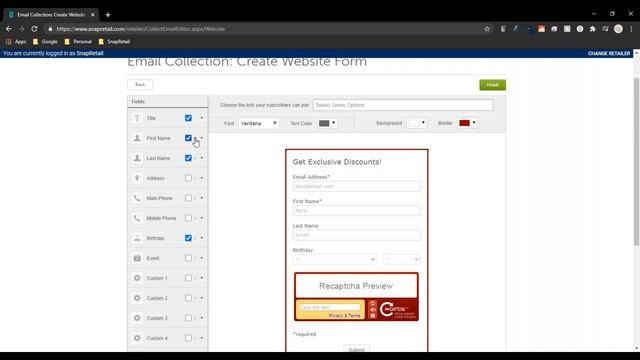Screen dimensions: 640x360
Task: Click the Birthday cake icon
Action: point(137,238)
